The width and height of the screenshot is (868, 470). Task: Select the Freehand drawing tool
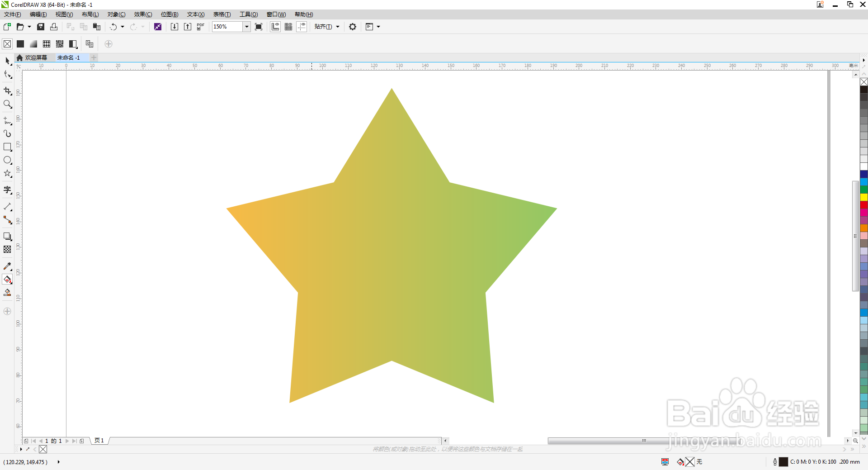coord(7,120)
